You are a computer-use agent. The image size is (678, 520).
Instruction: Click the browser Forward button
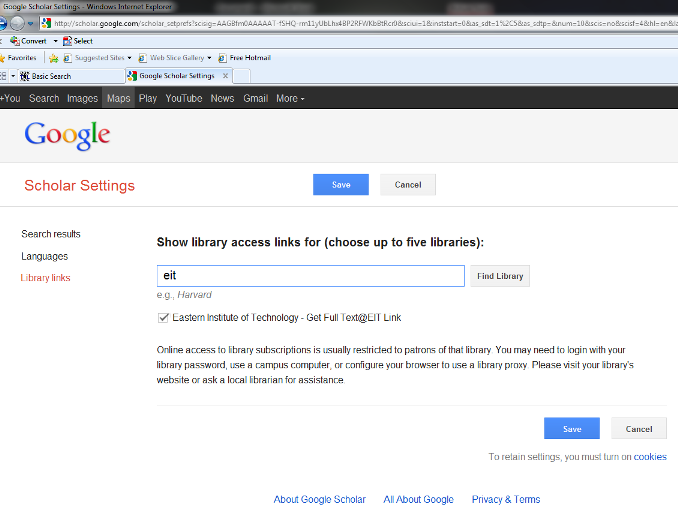17,23
